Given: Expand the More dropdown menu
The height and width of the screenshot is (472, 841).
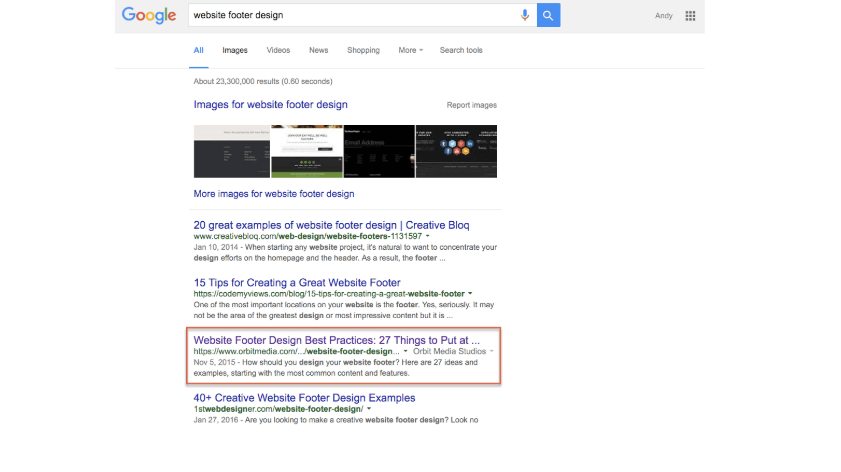Looking at the screenshot, I should tap(410, 50).
